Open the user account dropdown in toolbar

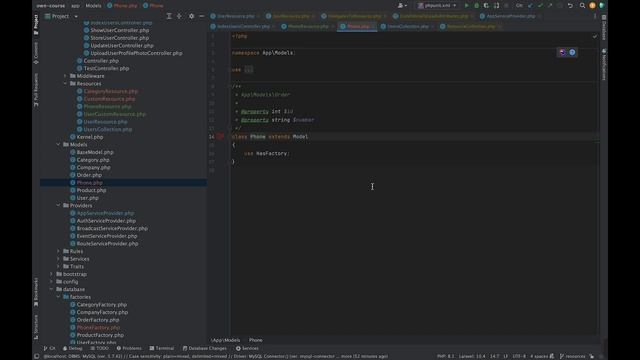click(x=402, y=6)
